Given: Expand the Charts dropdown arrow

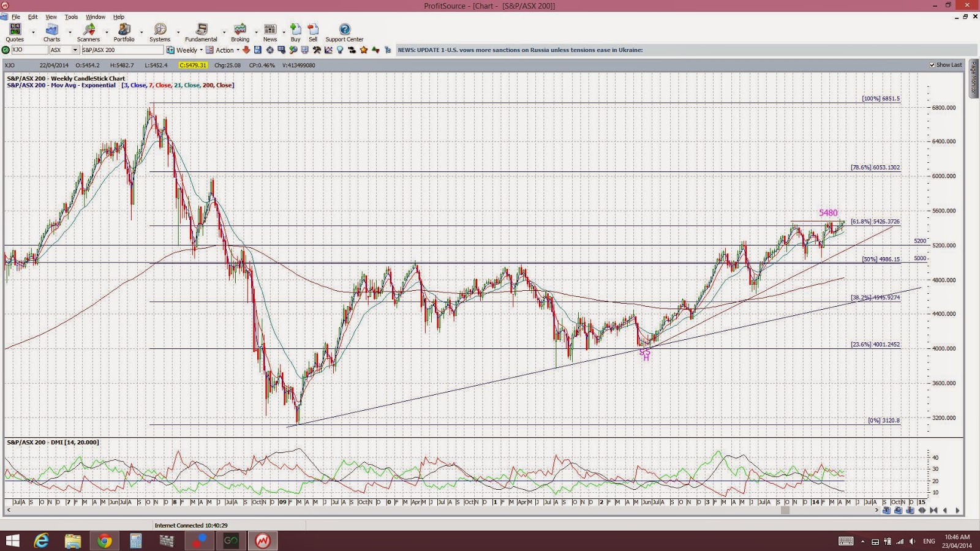Looking at the screenshot, I should click(69, 32).
